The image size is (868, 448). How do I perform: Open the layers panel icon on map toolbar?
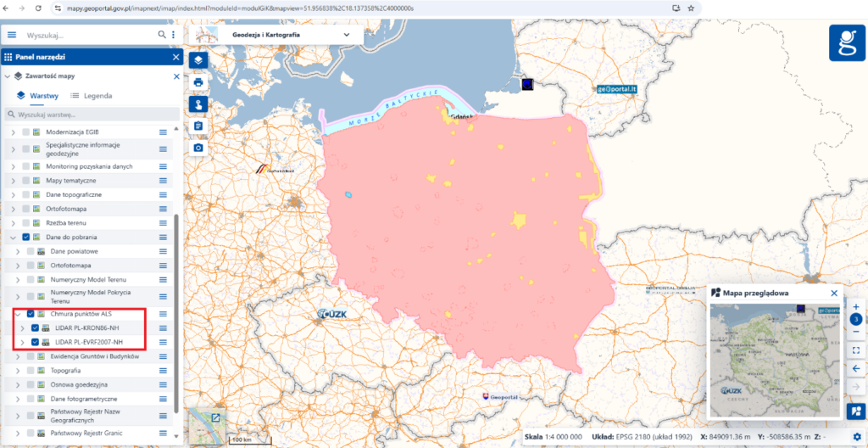[x=198, y=60]
